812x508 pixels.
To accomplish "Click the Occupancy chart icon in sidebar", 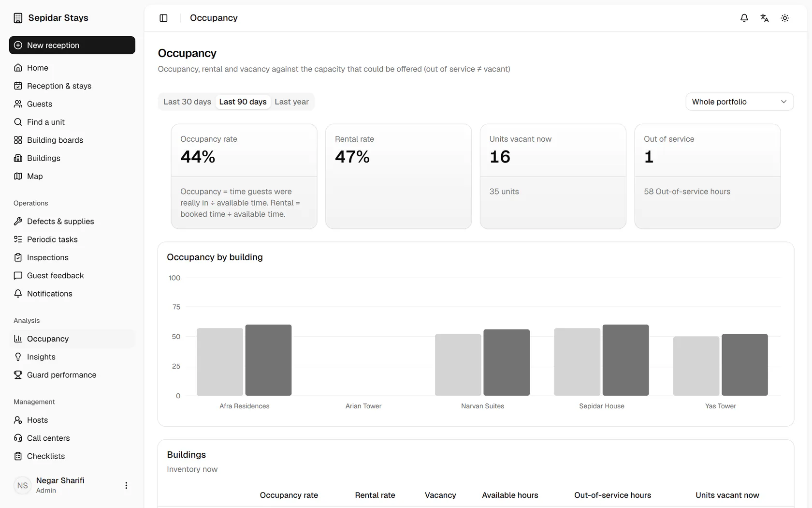I will [18, 339].
